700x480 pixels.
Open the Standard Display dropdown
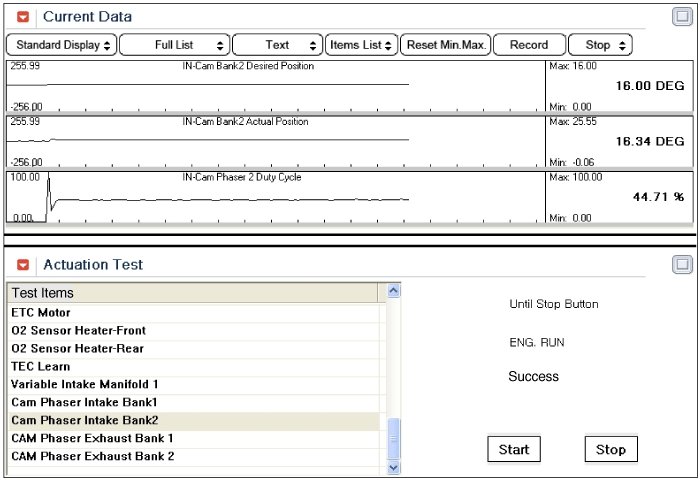coord(62,45)
